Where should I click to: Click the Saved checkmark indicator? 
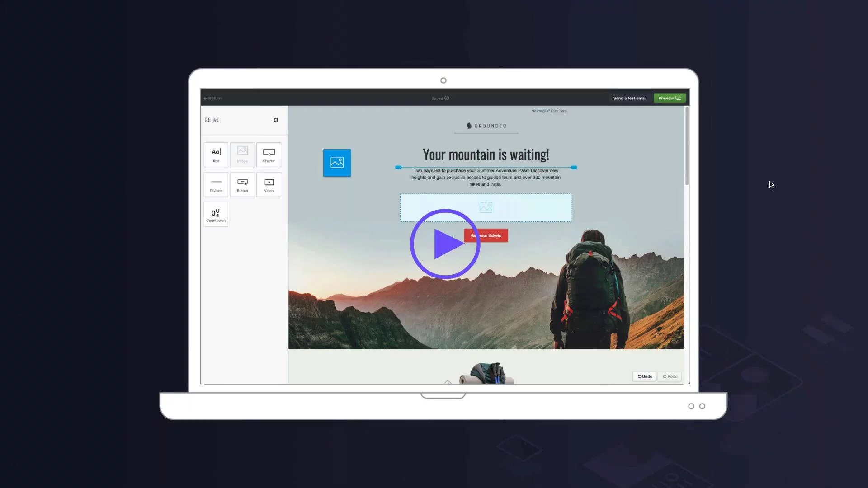pyautogui.click(x=439, y=98)
